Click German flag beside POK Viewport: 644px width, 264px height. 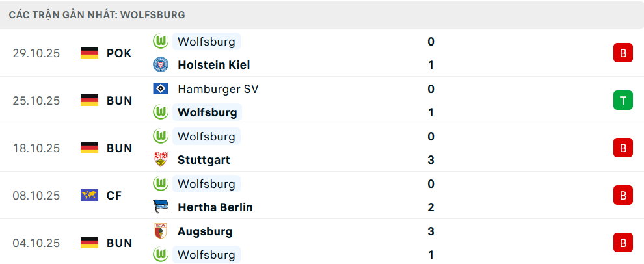coord(89,53)
